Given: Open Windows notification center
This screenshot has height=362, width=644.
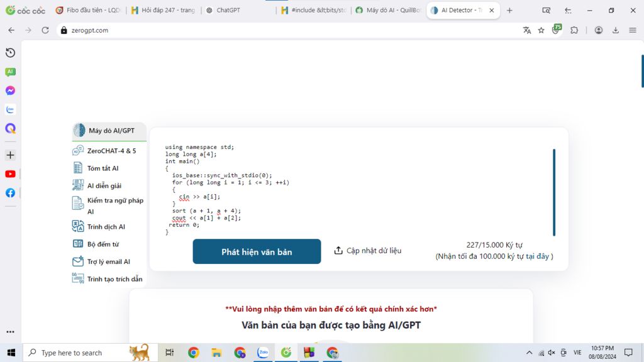Looking at the screenshot, I should click(x=628, y=353).
